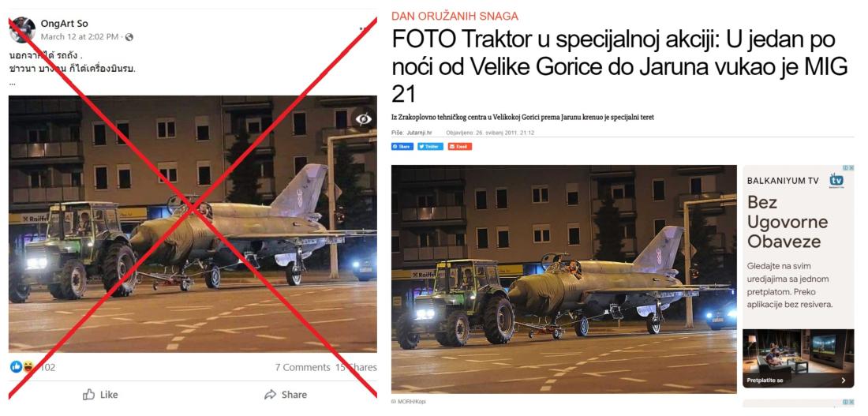The height and width of the screenshot is (416, 868).
Task: Open the DAN ORUŽANIH SNAGA category
Action: click(x=455, y=17)
